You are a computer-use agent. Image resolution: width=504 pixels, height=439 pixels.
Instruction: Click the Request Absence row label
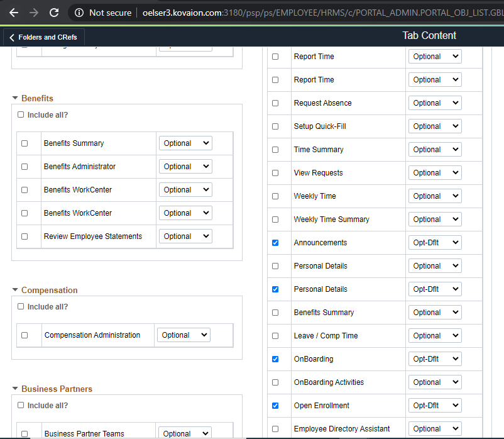pyautogui.click(x=323, y=103)
